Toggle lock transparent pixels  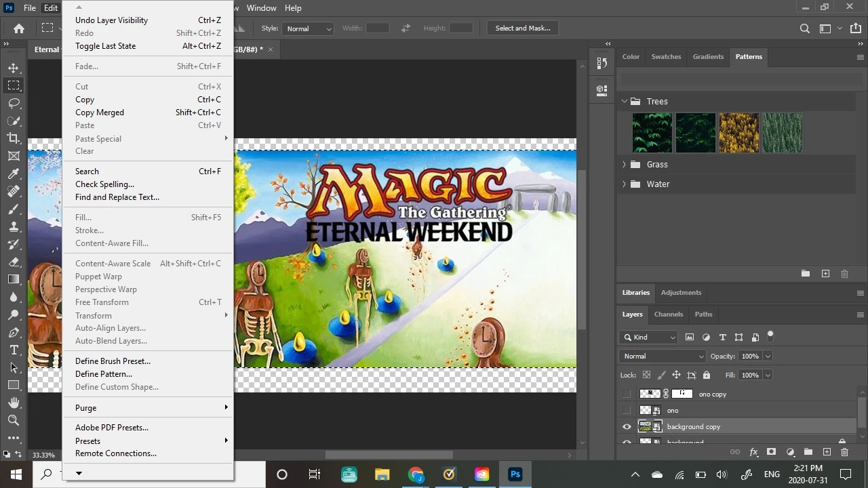coord(646,375)
